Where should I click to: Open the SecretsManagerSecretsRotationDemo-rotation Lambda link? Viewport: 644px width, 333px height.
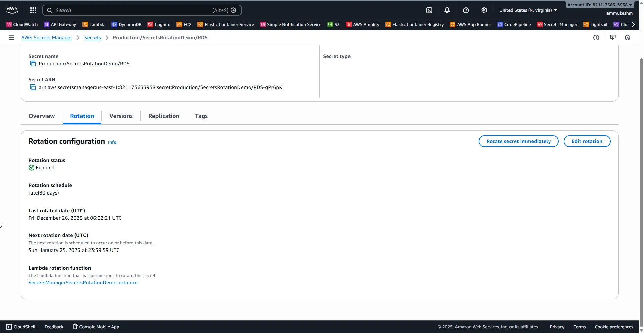click(83, 283)
